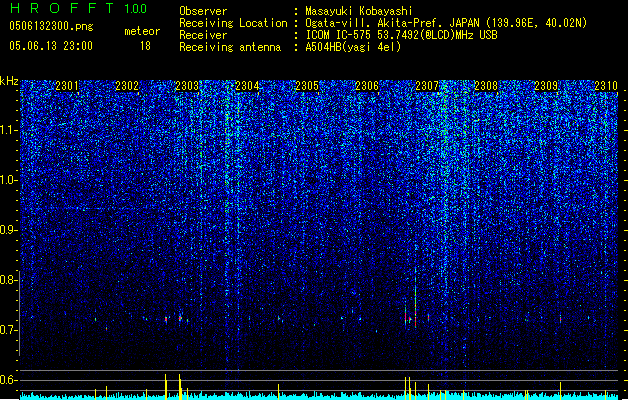Click the 2306 time marker
Screen dimensions: 629x400
[x=367, y=86]
